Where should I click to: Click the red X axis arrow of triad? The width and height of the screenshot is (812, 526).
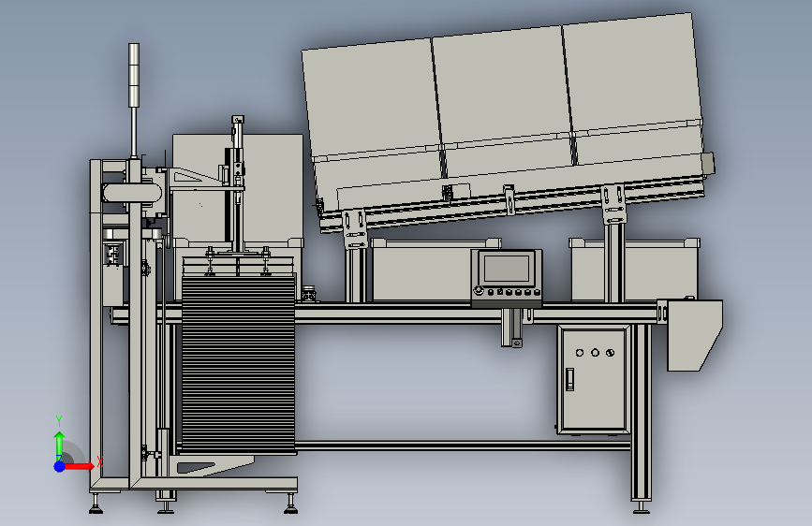[x=79, y=466]
